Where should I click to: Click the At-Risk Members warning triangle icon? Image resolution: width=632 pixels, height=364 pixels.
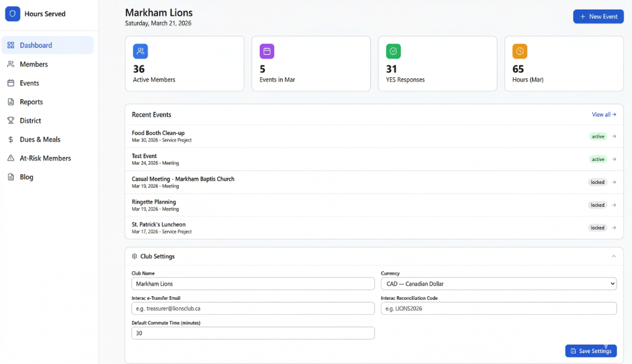click(11, 158)
